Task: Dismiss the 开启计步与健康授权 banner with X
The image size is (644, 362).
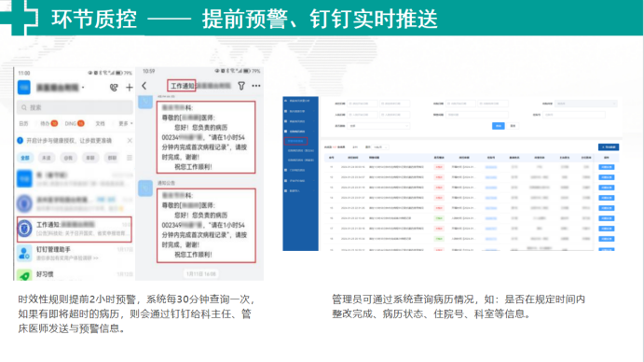Action: pyautogui.click(x=130, y=140)
